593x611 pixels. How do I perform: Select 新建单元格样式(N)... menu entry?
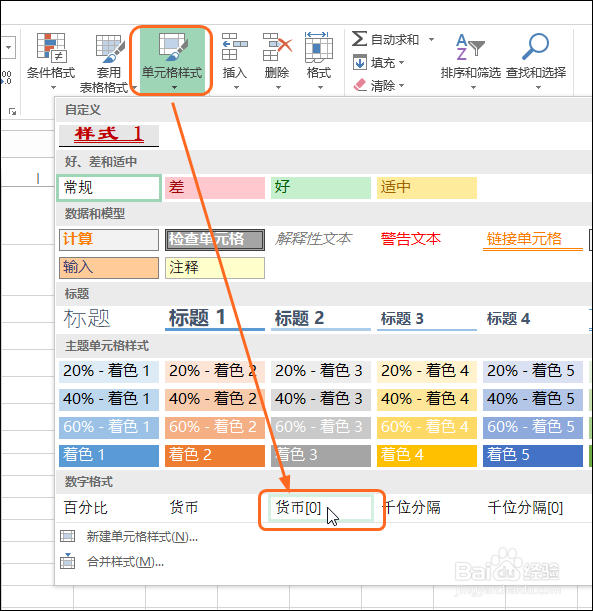(142, 537)
